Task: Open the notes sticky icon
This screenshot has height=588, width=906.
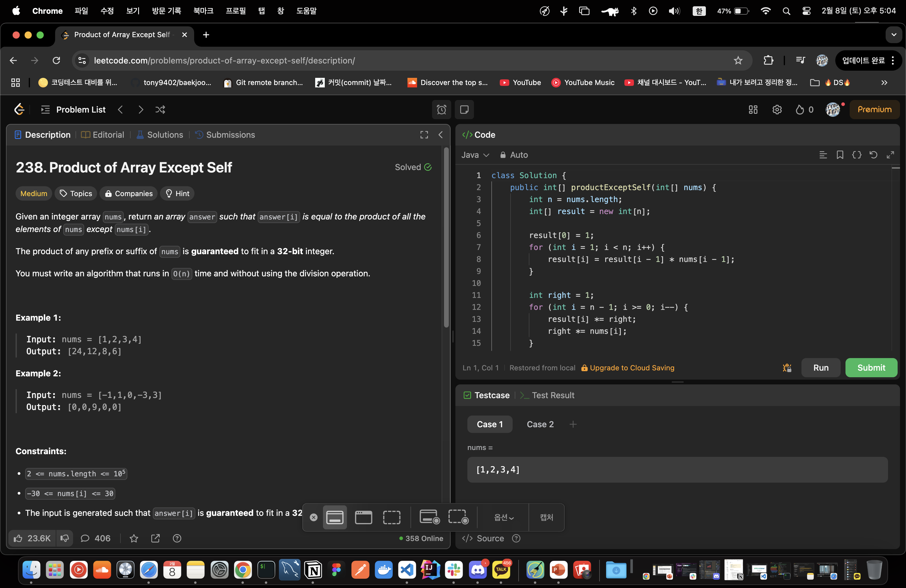Action: [x=464, y=110]
